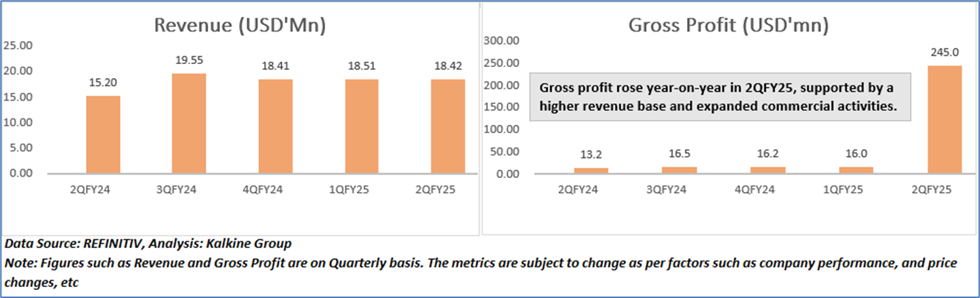Click the 18.42 revenue data label
980x298 pixels.
pos(447,66)
